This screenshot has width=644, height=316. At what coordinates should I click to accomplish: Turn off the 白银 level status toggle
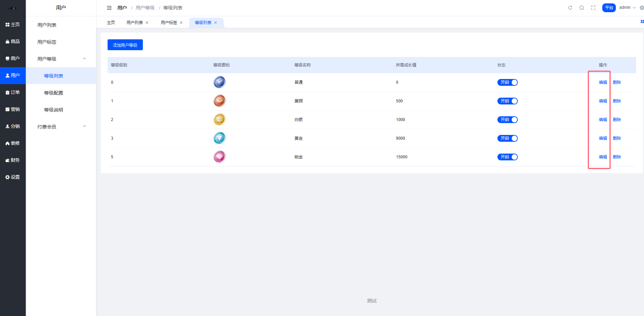507,120
